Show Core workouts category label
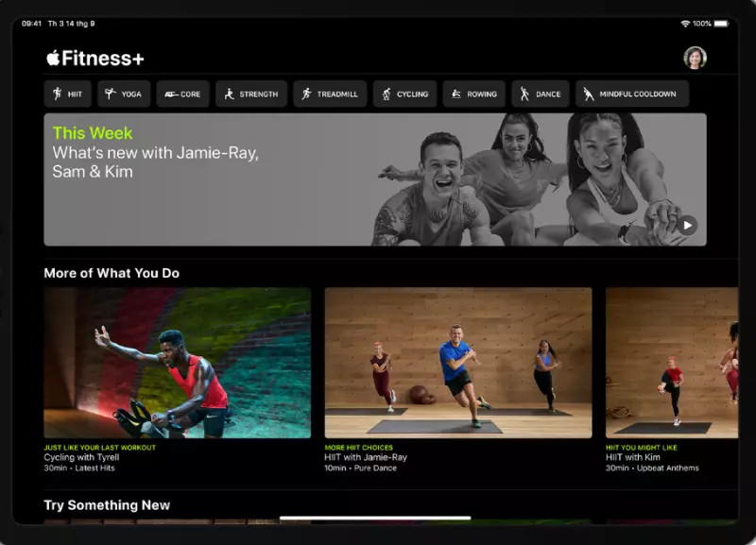Image resolution: width=756 pixels, height=545 pixels. (191, 94)
